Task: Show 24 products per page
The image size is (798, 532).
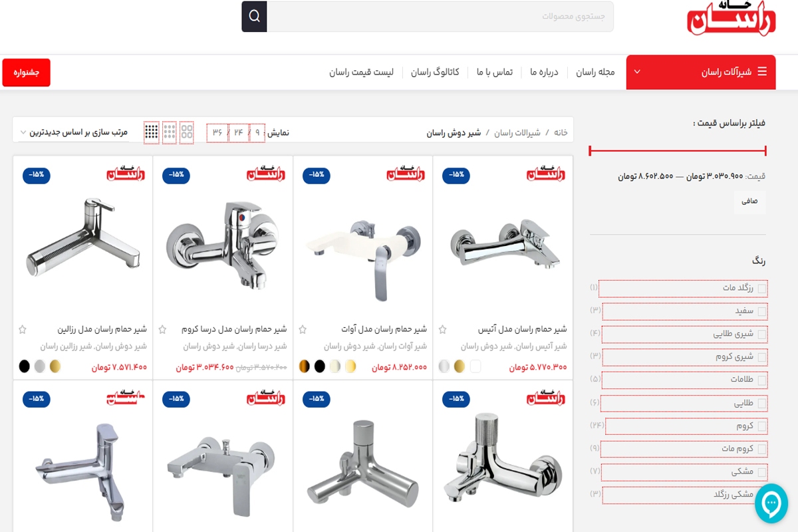Action: [x=239, y=132]
